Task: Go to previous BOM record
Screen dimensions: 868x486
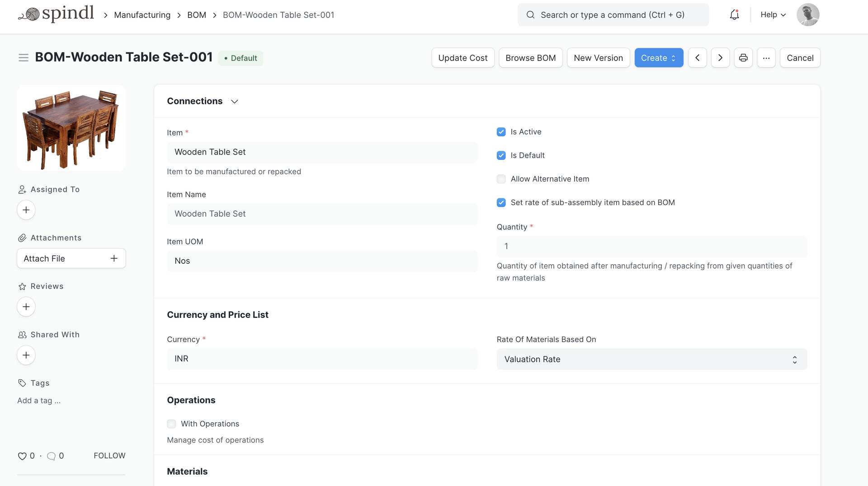Action: pos(697,58)
